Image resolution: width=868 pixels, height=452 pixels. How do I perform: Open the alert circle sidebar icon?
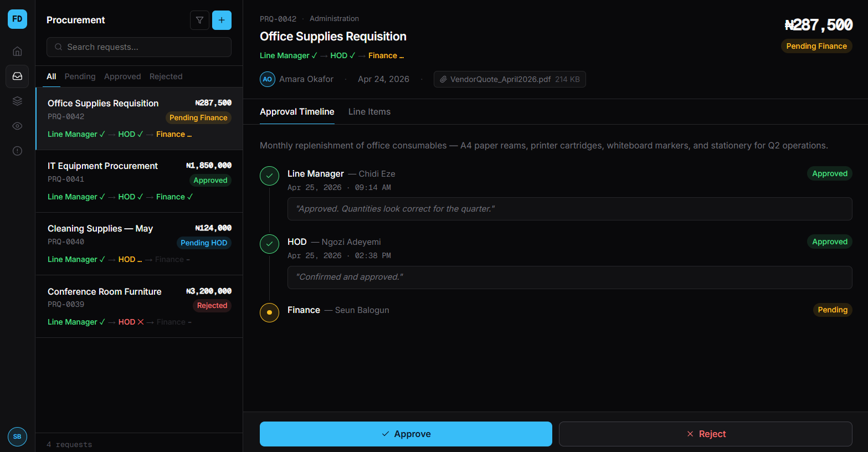(x=17, y=151)
